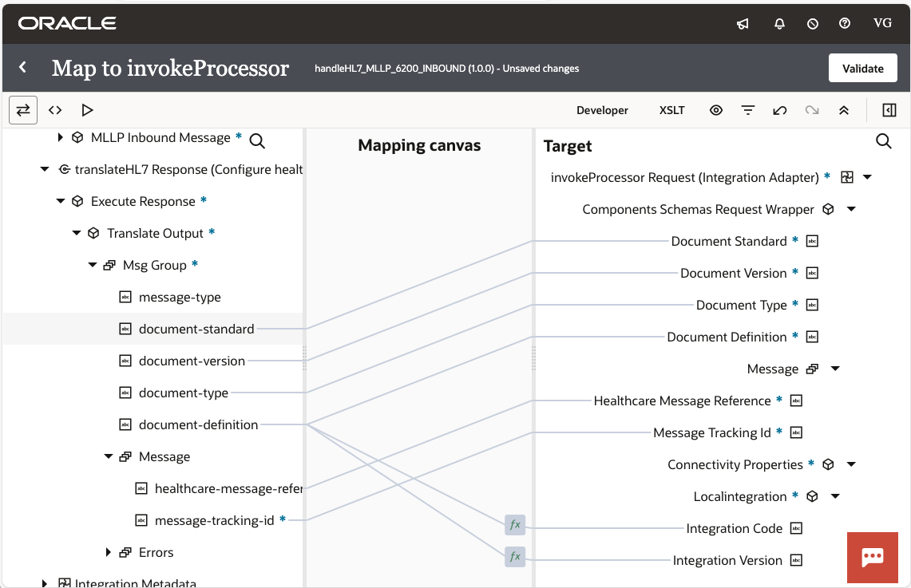Open the Test mapper tool
Screen dimensions: 911x588
tap(88, 110)
